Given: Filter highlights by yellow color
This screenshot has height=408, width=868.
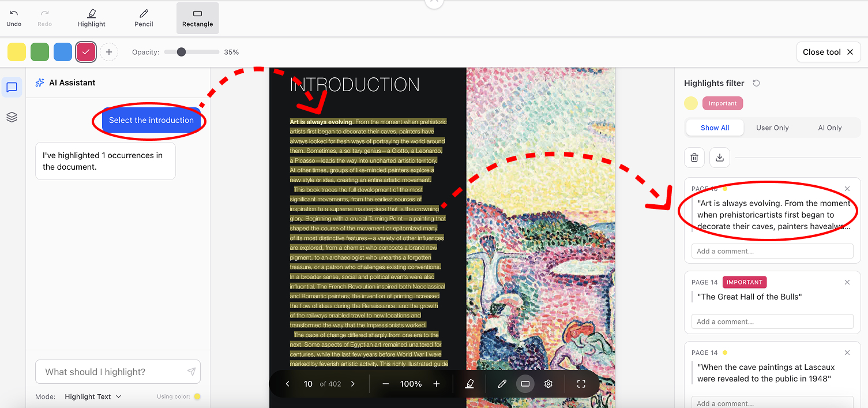Looking at the screenshot, I should pyautogui.click(x=691, y=103).
